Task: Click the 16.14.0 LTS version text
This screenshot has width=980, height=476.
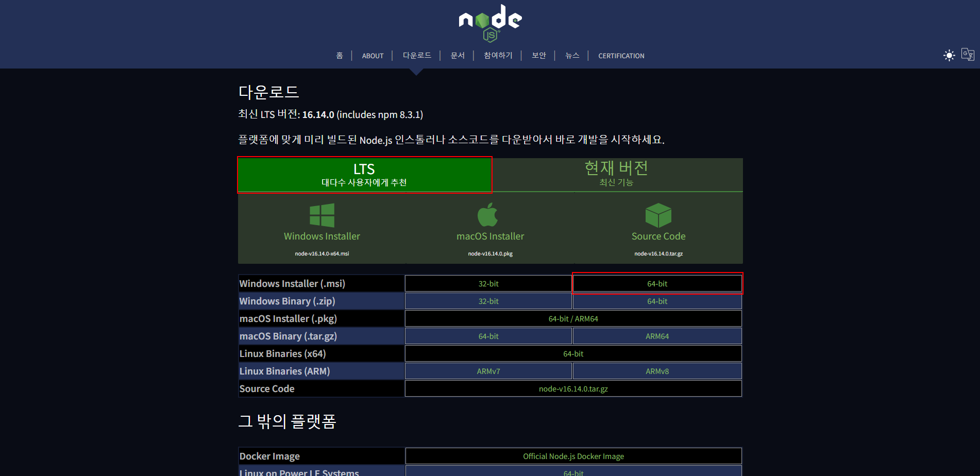Action: [x=318, y=115]
